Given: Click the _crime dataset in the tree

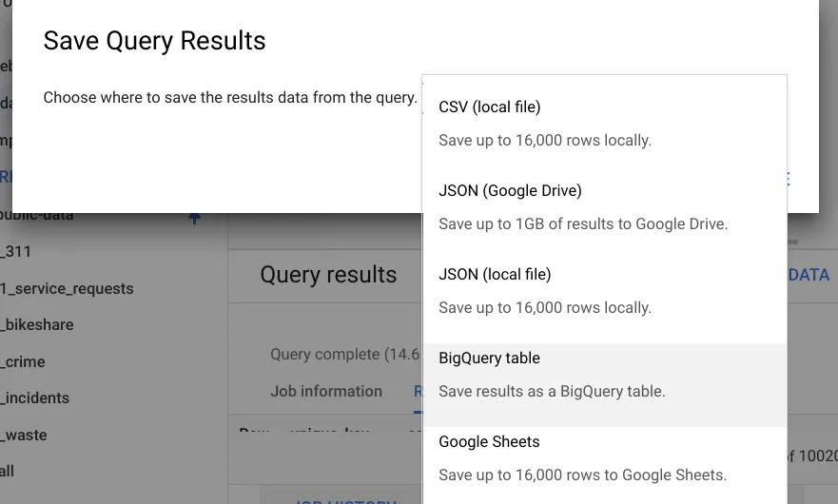Looking at the screenshot, I should pos(23,361).
